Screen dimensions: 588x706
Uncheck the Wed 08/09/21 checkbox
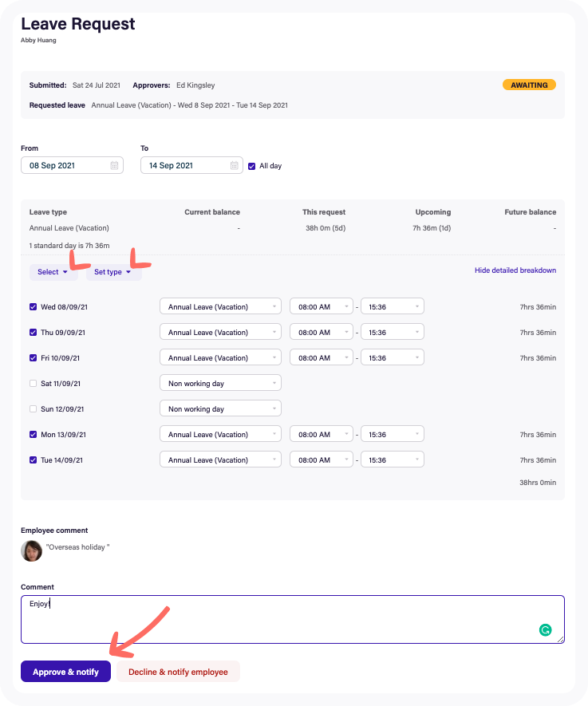34,307
